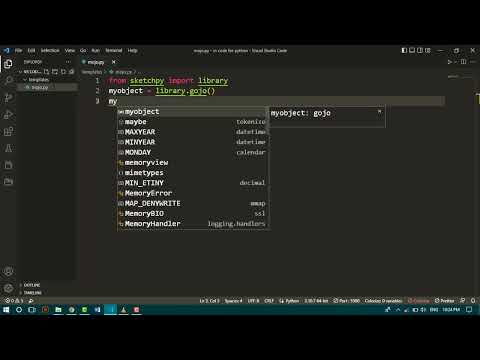
Task: Select the MIN_ETINY suggestion
Action: point(193,183)
